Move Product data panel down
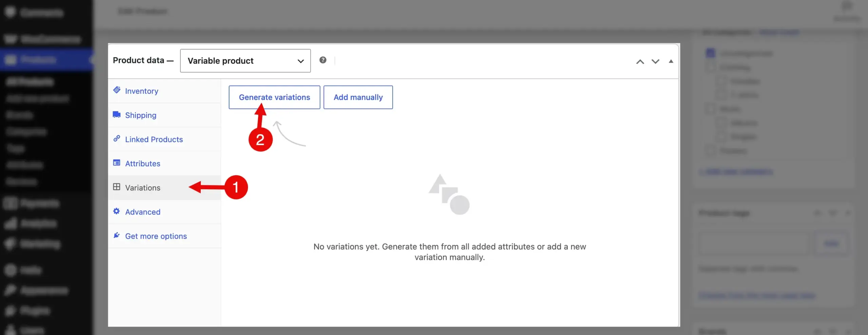Image resolution: width=868 pixels, height=335 pixels. [x=655, y=61]
